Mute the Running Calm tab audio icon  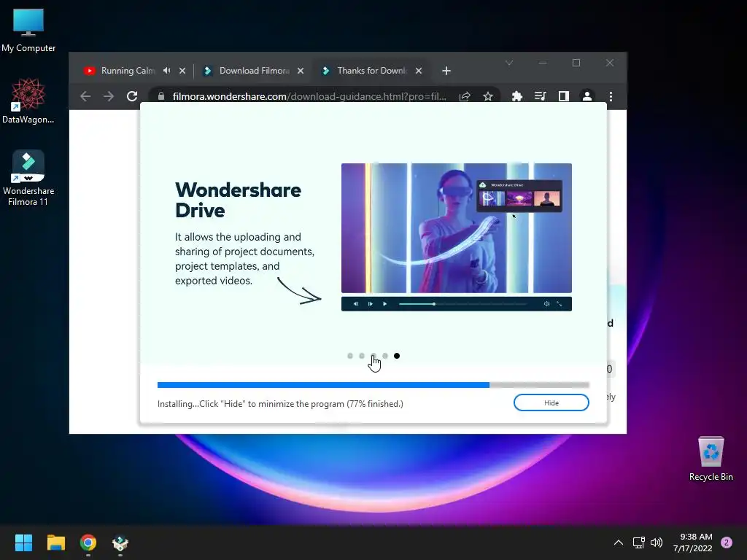[x=167, y=71]
